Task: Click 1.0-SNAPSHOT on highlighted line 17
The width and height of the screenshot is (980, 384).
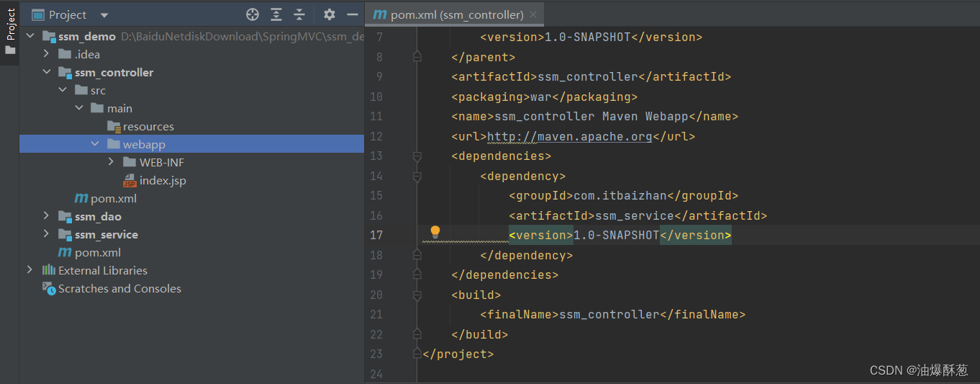Action: [617, 235]
